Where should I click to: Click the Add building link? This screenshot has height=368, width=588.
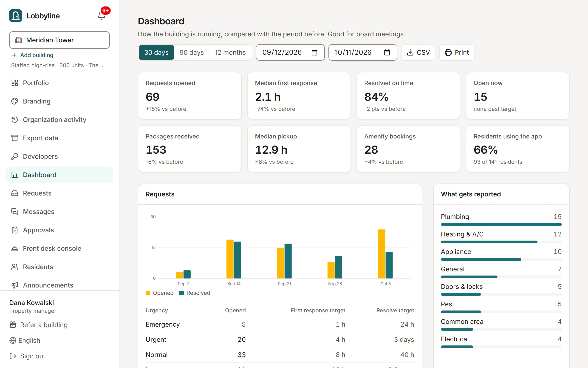click(x=33, y=55)
